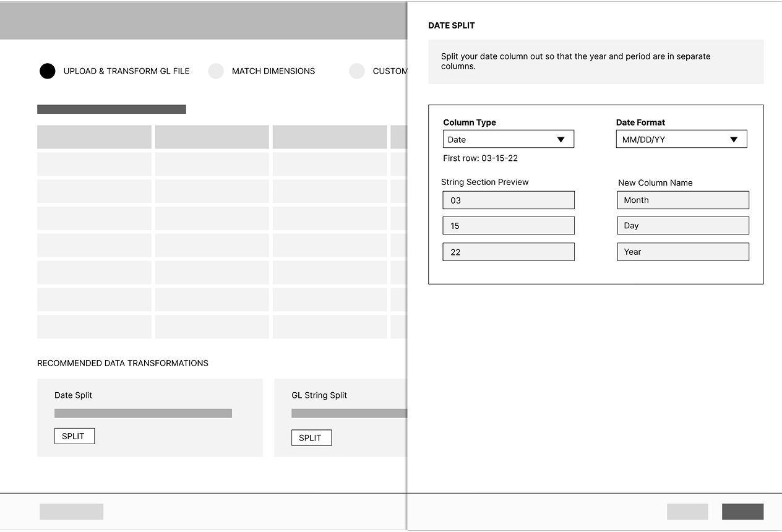The width and height of the screenshot is (782, 532).
Task: Edit the Month new column name field
Action: point(683,200)
